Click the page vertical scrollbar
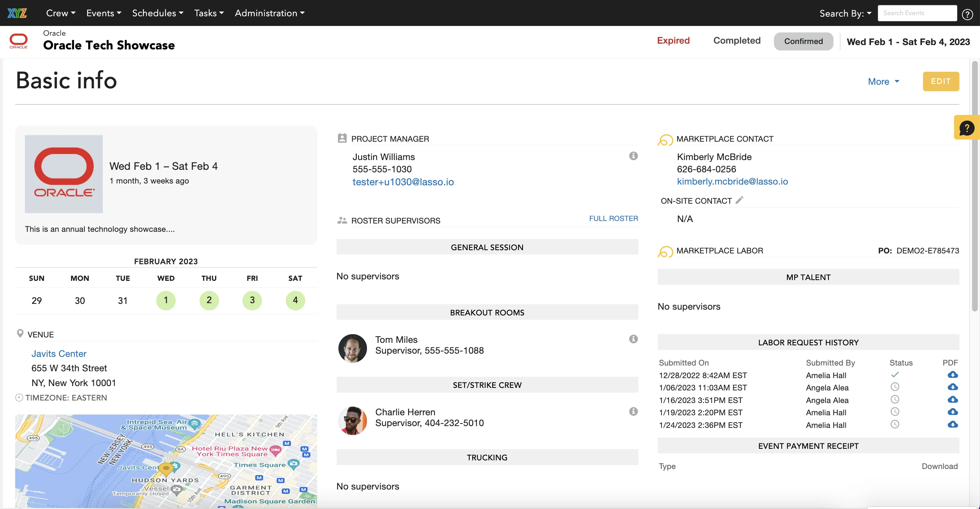 [974, 186]
